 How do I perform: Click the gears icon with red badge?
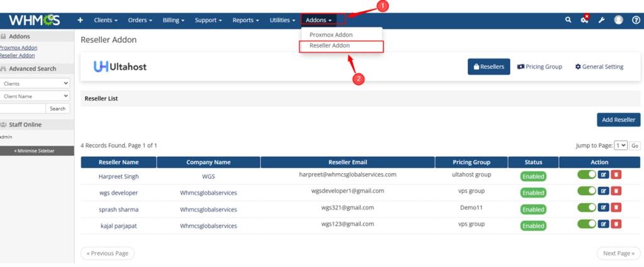[584, 20]
